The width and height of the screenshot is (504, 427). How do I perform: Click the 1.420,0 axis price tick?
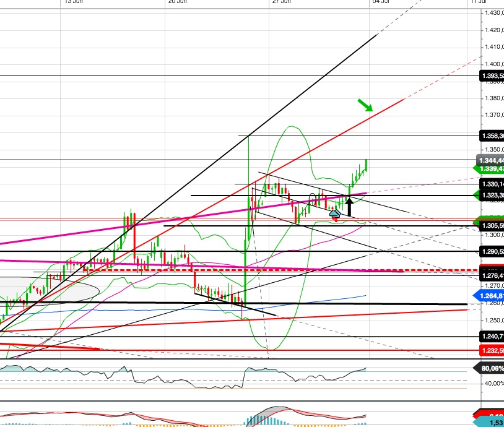pos(494,30)
